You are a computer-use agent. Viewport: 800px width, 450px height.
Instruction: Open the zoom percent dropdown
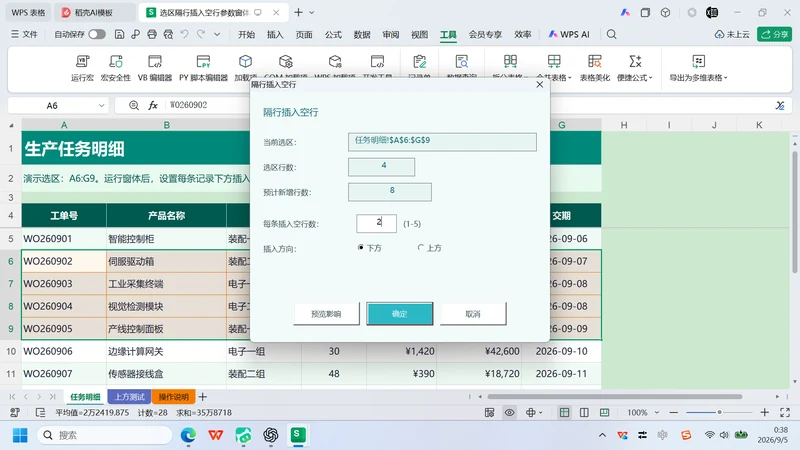[657, 412]
